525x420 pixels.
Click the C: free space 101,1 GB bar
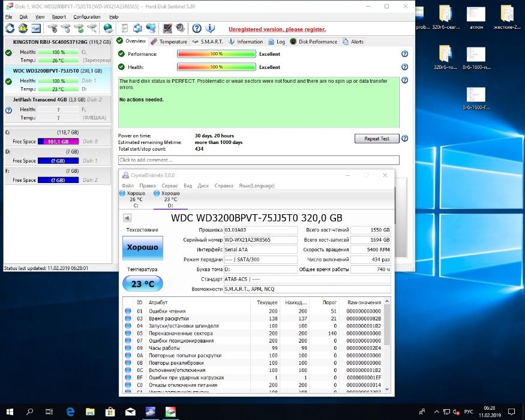click(x=58, y=142)
